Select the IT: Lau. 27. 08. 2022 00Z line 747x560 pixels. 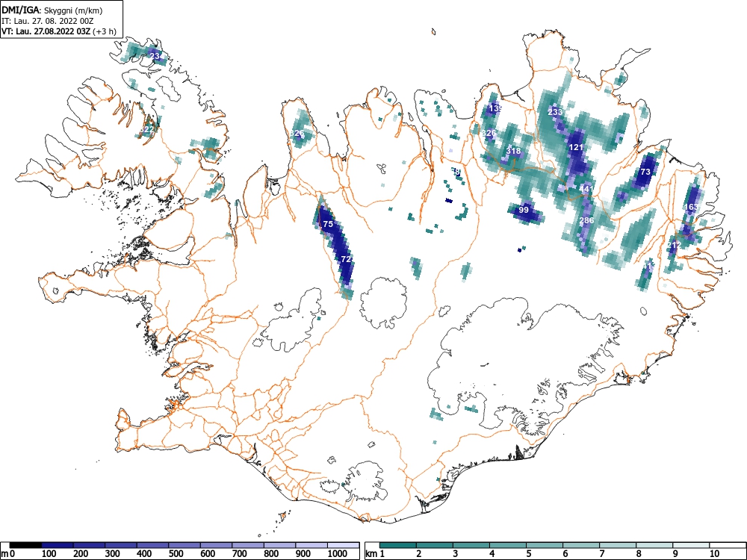pyautogui.click(x=47, y=21)
